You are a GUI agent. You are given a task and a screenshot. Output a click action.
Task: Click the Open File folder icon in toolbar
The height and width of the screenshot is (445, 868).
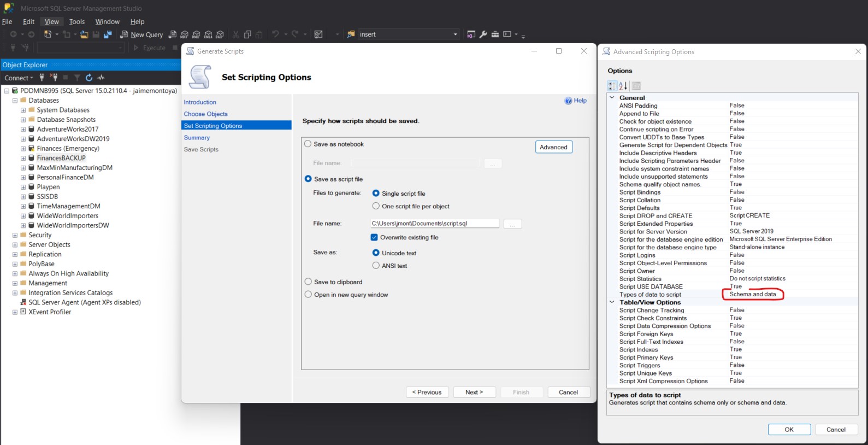84,34
